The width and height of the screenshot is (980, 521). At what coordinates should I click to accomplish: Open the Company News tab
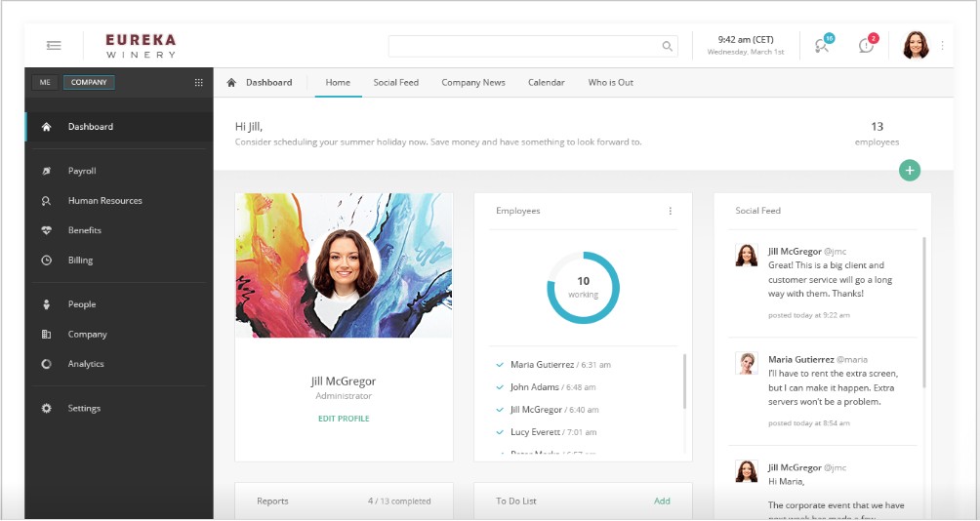pyautogui.click(x=473, y=83)
